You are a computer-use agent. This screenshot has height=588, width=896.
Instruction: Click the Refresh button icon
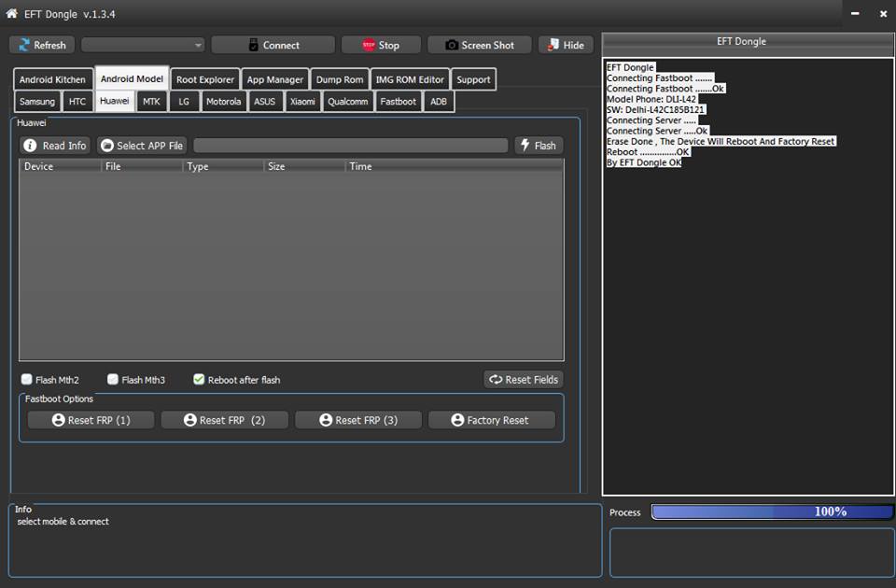[x=23, y=45]
